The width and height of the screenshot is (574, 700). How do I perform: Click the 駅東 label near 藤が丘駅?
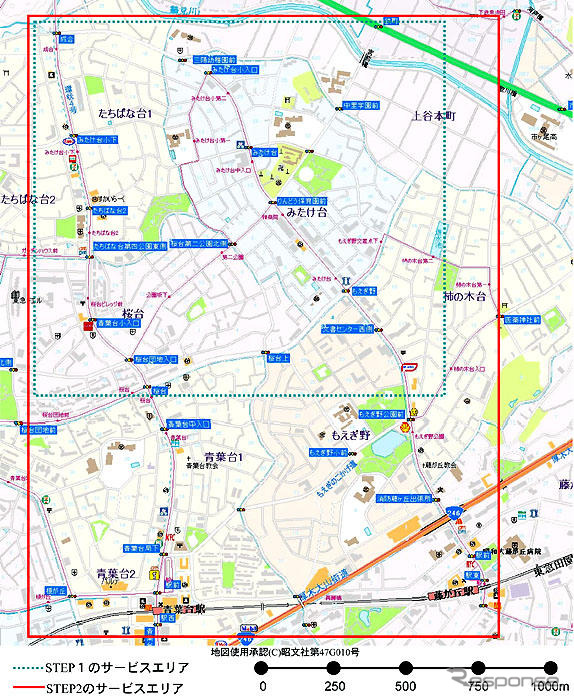[472, 576]
